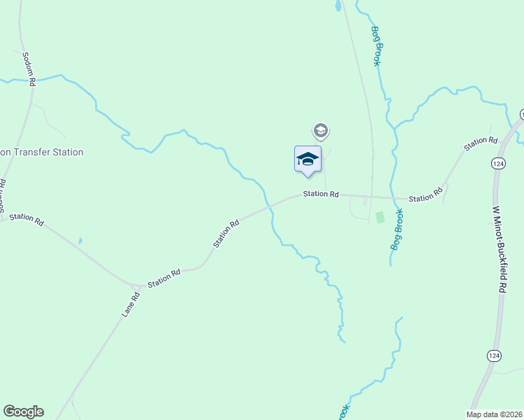Click the Station Rd label near Route 124
Screen dimensions: 524x420
[481, 143]
